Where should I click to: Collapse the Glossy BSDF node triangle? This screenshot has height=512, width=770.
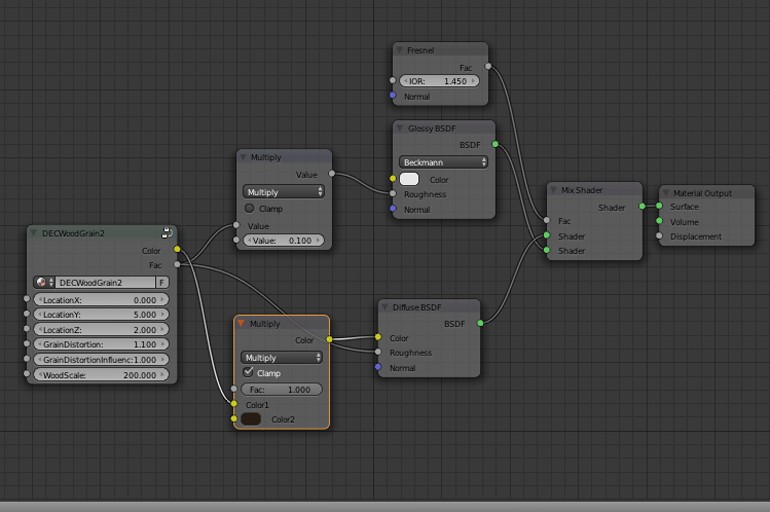click(x=400, y=128)
